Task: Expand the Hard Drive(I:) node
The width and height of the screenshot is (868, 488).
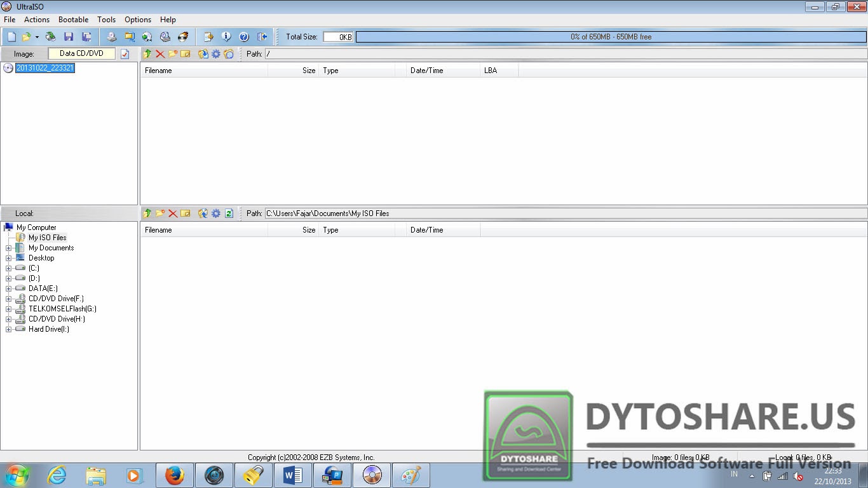Action: pos(9,329)
